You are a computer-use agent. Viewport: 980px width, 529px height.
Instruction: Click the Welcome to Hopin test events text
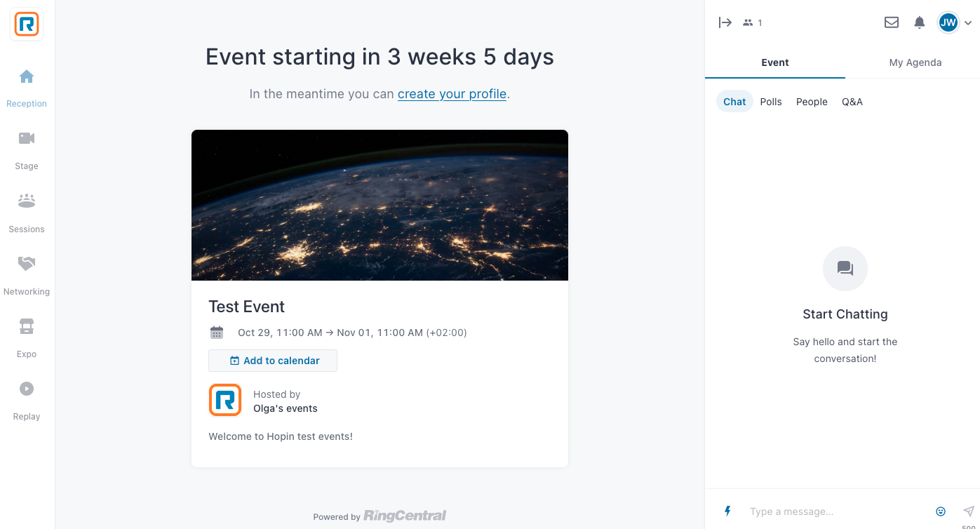[x=281, y=436]
